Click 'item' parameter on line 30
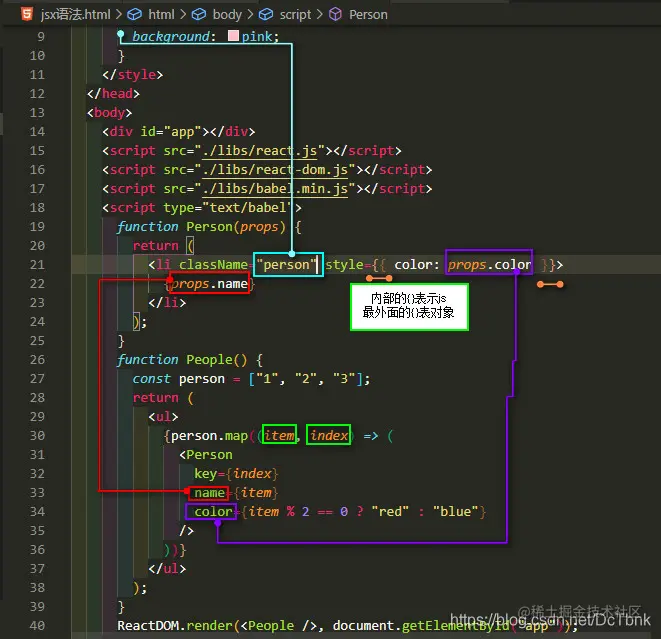This screenshot has width=661, height=639. coord(279,435)
